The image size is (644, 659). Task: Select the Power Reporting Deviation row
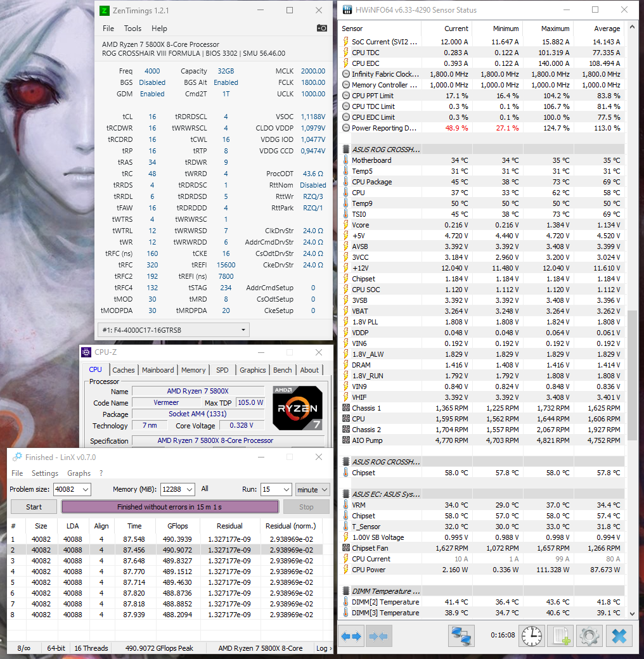click(x=482, y=128)
